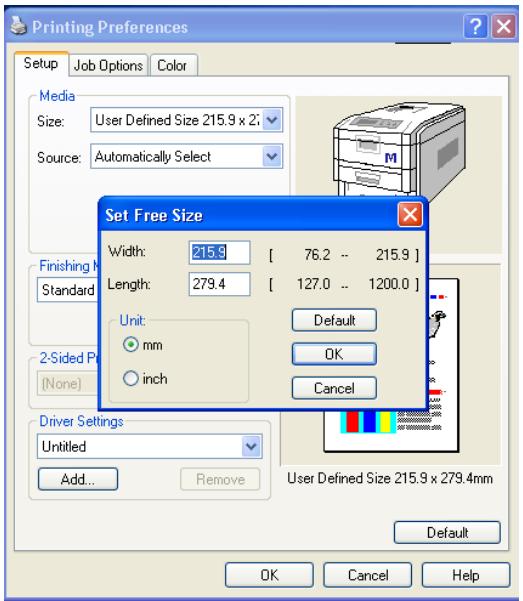Image resolution: width=523 pixels, height=601 pixels.
Task: Click OK in Set Free Size dialog
Action: pos(334,354)
